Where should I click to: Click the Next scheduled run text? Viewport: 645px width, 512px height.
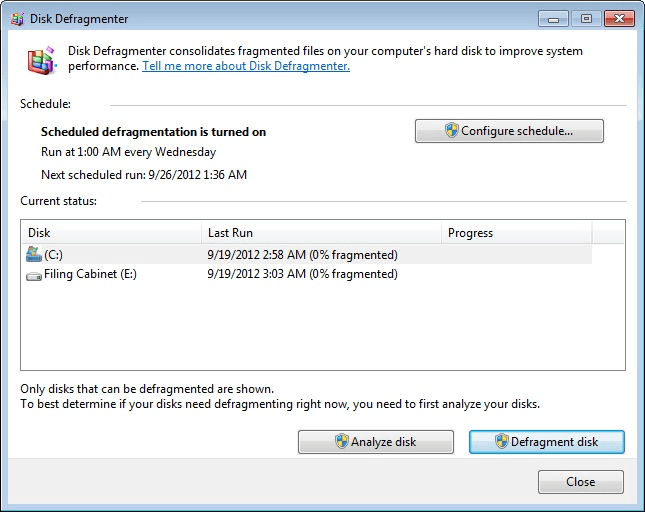(144, 175)
